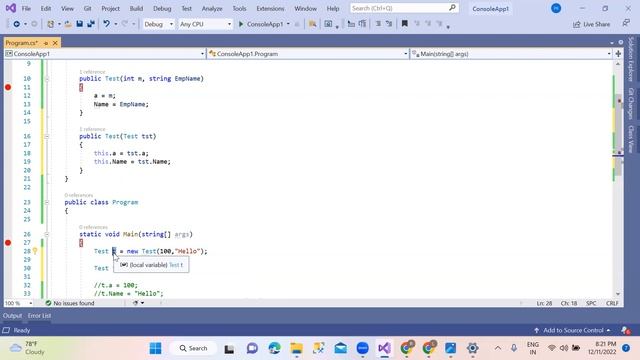Viewport: 640px width, 360px height.
Task: Click the Feedback icon beside Live Share
Action: (626, 24)
